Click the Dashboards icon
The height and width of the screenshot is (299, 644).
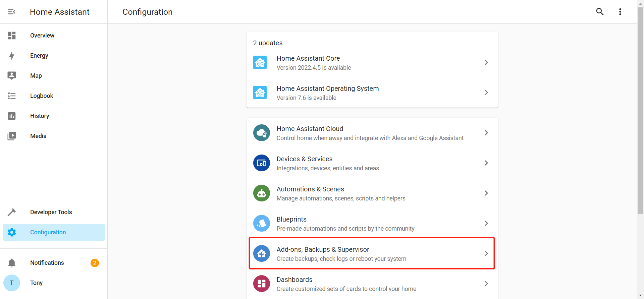click(262, 284)
